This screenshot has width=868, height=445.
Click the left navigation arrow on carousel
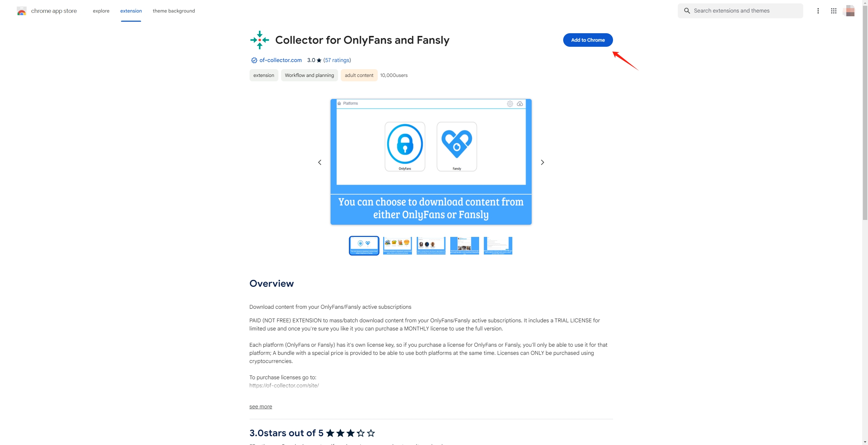(320, 162)
